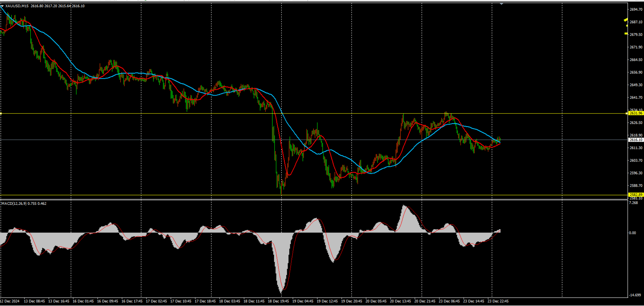Viewport: 644px width, 306px height.
Task: Click the 17 Dec 18:45 time label
Action: (205, 301)
